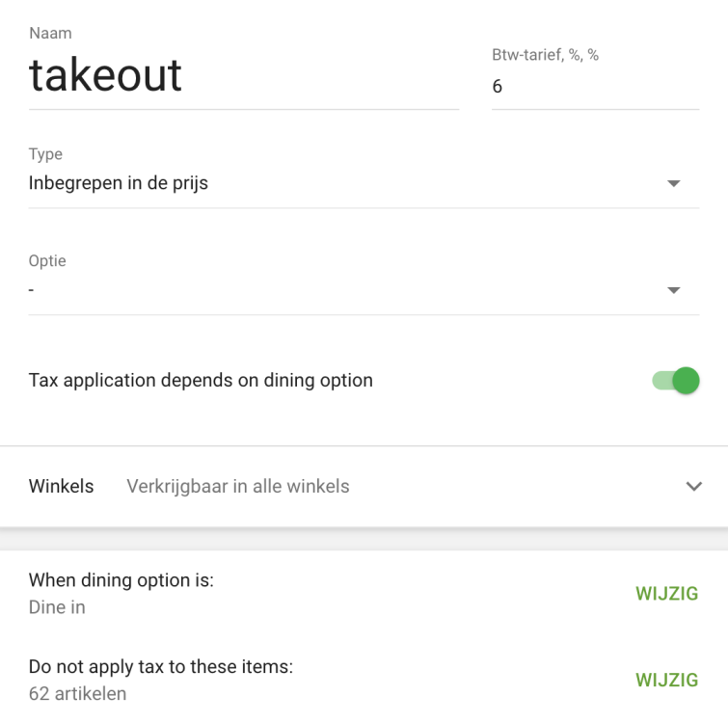The width and height of the screenshot is (728, 723).
Task: Click the 'When dining option is:' row label
Action: click(x=121, y=580)
